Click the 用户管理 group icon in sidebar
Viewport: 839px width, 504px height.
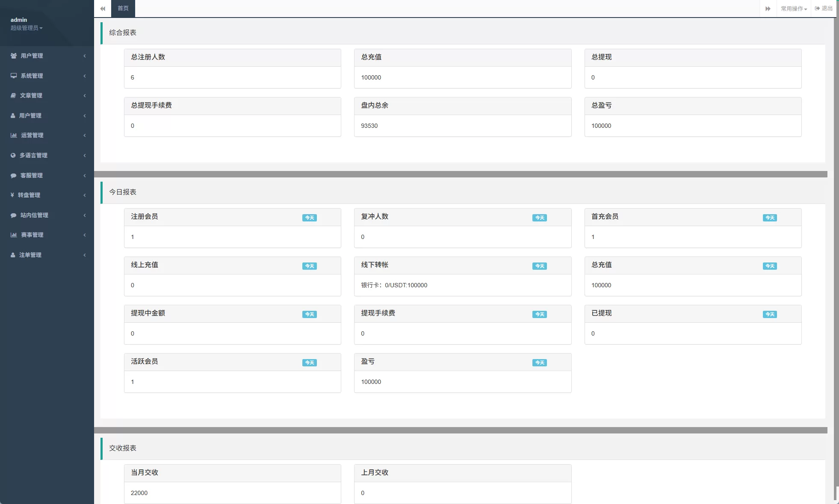pyautogui.click(x=14, y=56)
